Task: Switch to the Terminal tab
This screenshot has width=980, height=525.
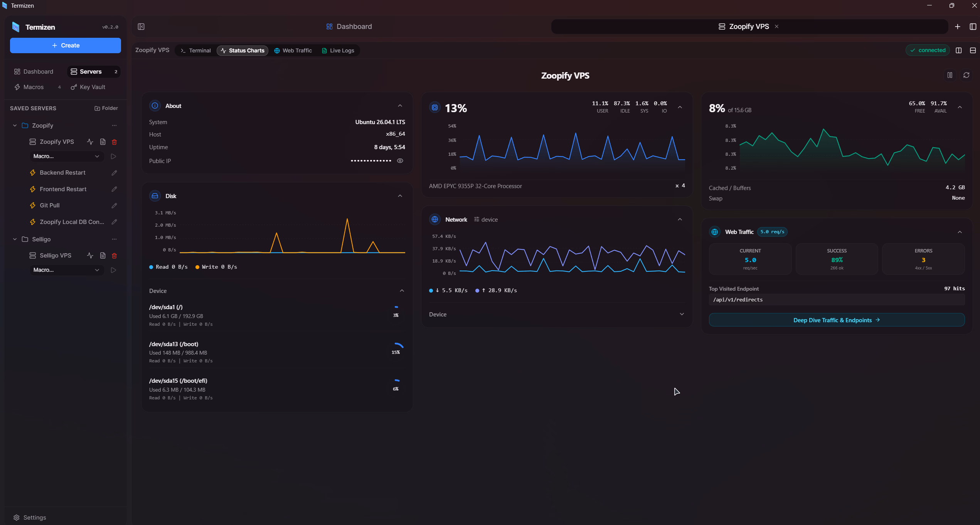Action: pos(196,50)
